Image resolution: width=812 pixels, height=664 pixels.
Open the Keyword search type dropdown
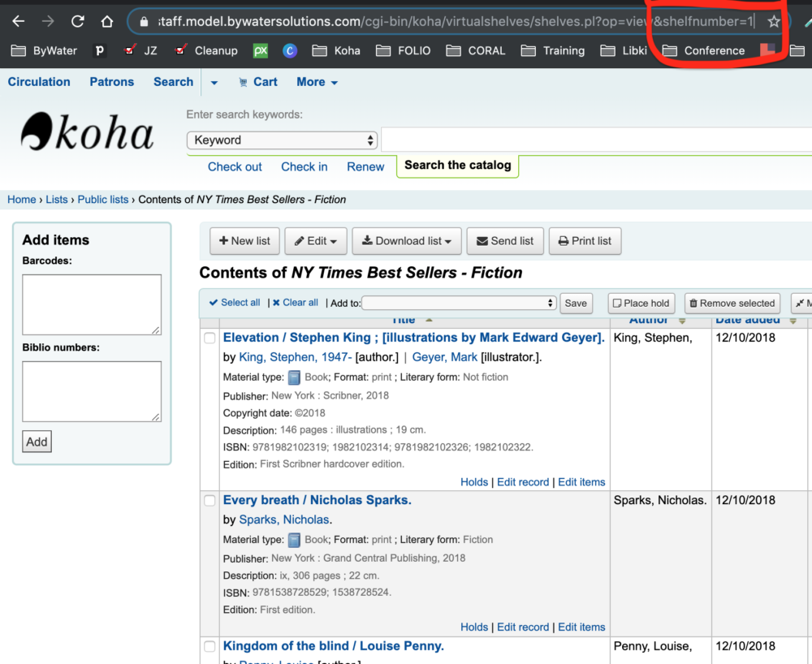(282, 140)
